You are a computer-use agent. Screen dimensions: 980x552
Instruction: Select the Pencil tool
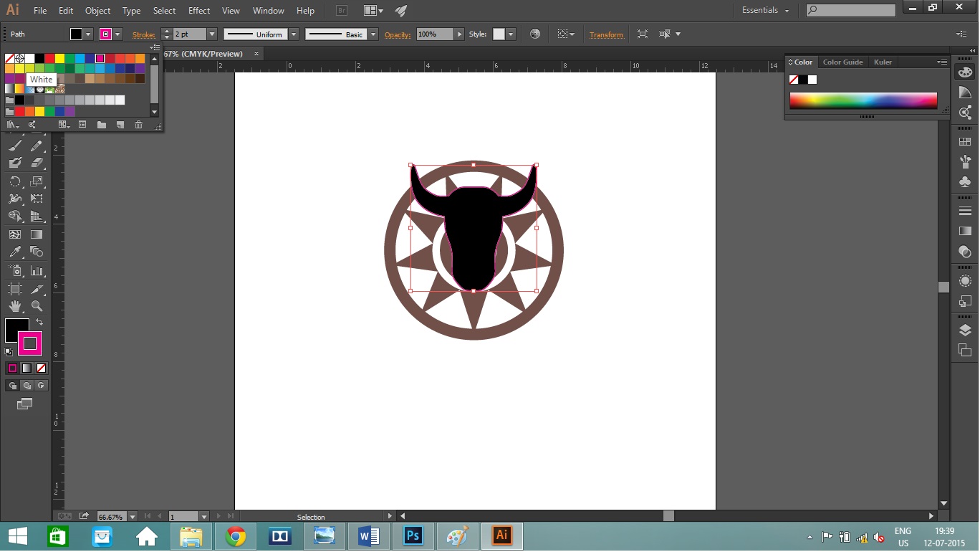click(x=37, y=146)
